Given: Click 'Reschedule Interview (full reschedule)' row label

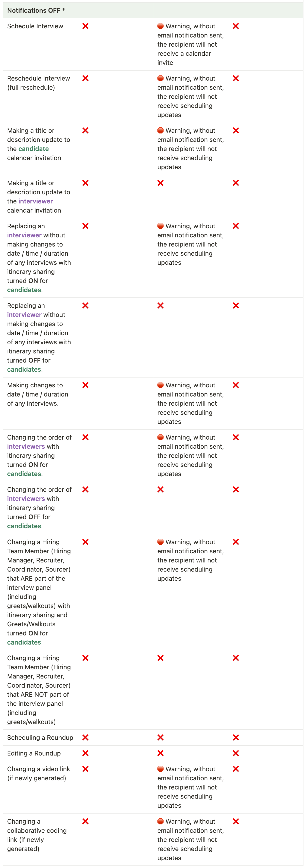Looking at the screenshot, I should [x=39, y=83].
